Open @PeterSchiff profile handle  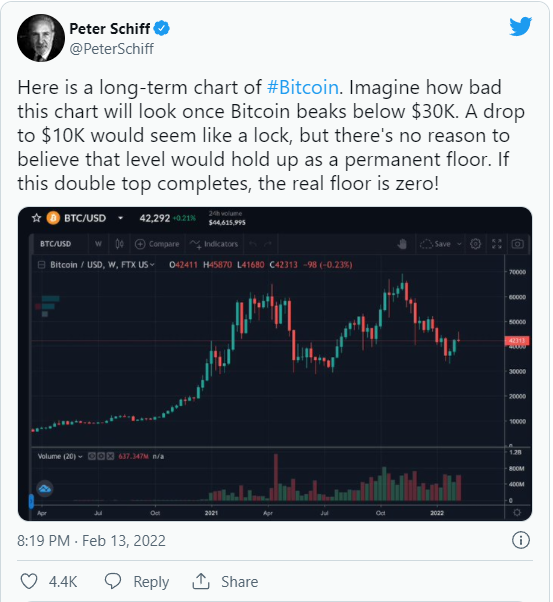pos(111,49)
